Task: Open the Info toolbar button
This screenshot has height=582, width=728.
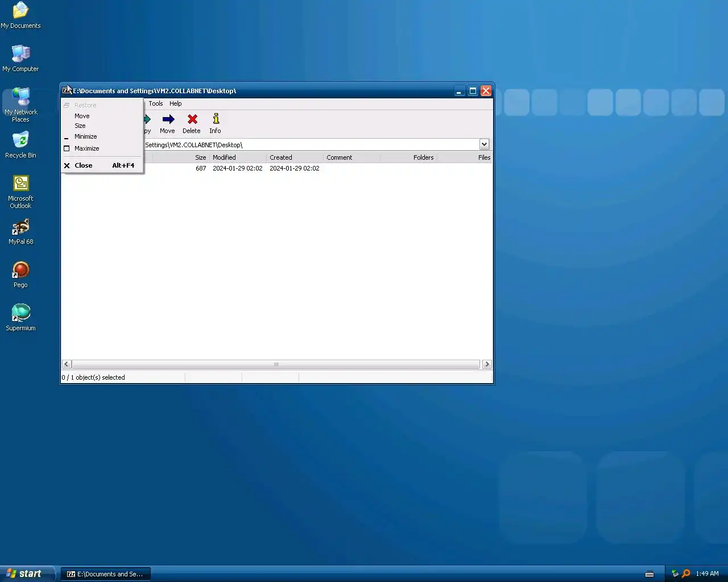Action: [x=216, y=123]
